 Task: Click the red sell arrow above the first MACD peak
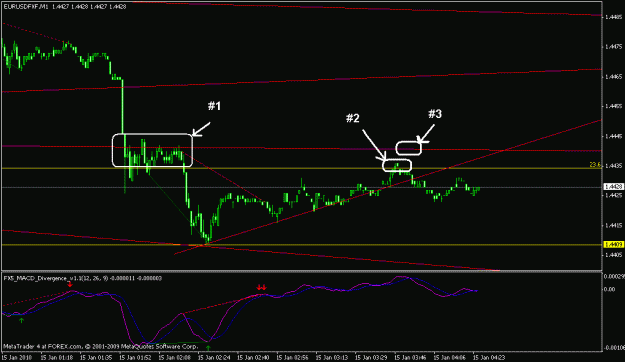point(70,284)
